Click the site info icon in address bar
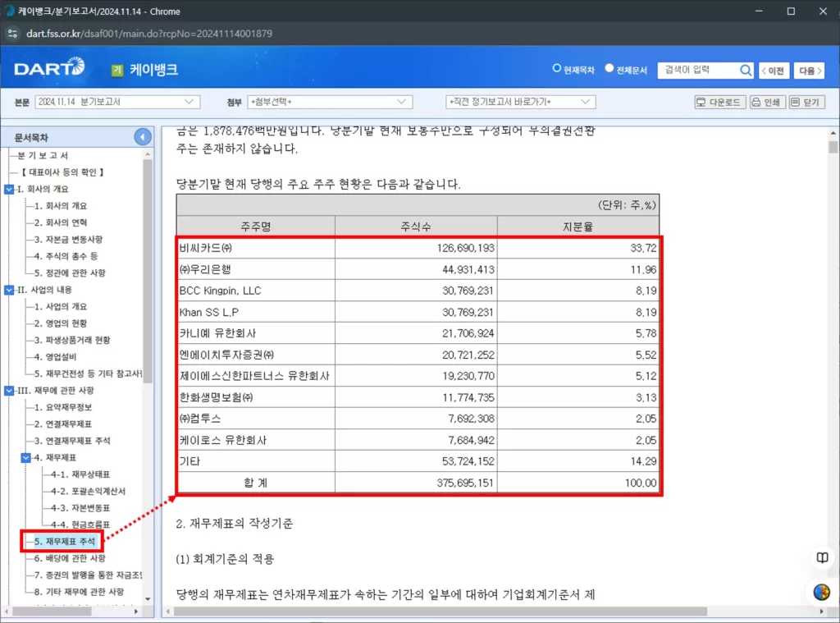 [x=12, y=33]
